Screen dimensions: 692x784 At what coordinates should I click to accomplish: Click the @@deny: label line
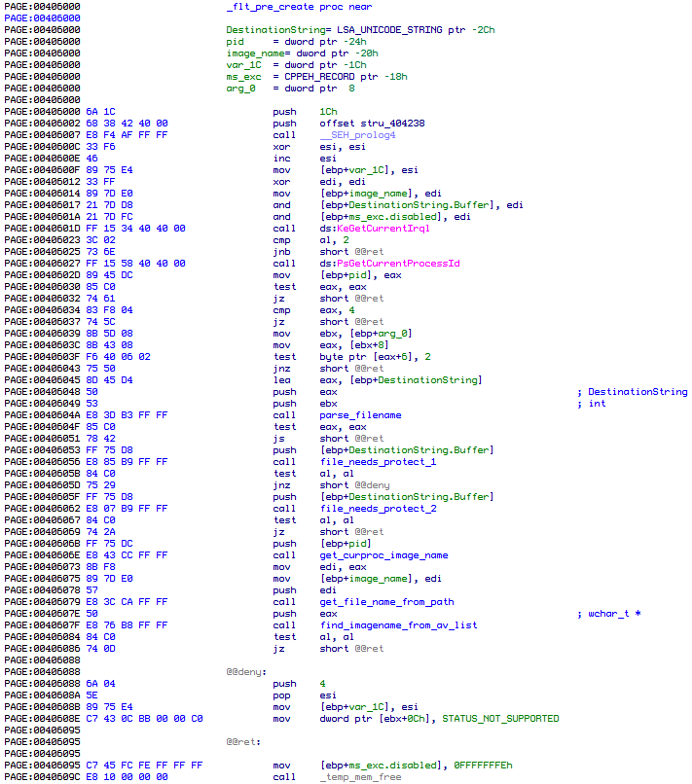click(x=246, y=672)
